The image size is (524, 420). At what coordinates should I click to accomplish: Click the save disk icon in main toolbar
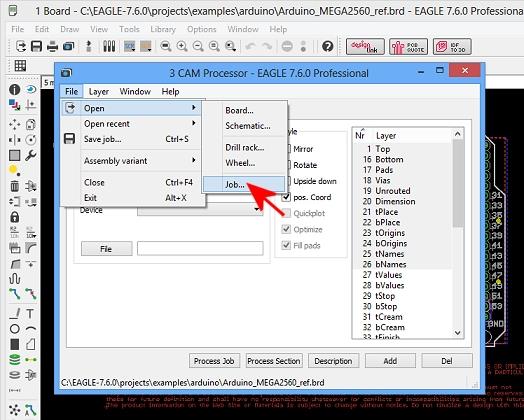point(36,46)
